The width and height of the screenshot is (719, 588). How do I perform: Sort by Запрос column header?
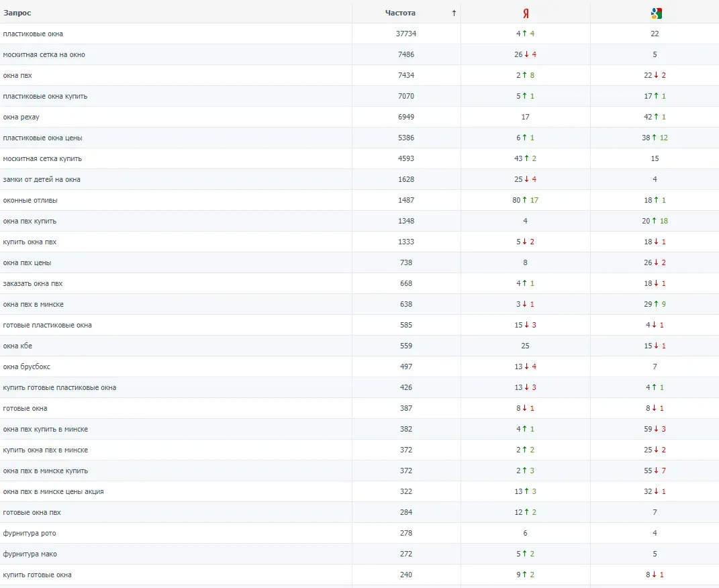coord(17,13)
